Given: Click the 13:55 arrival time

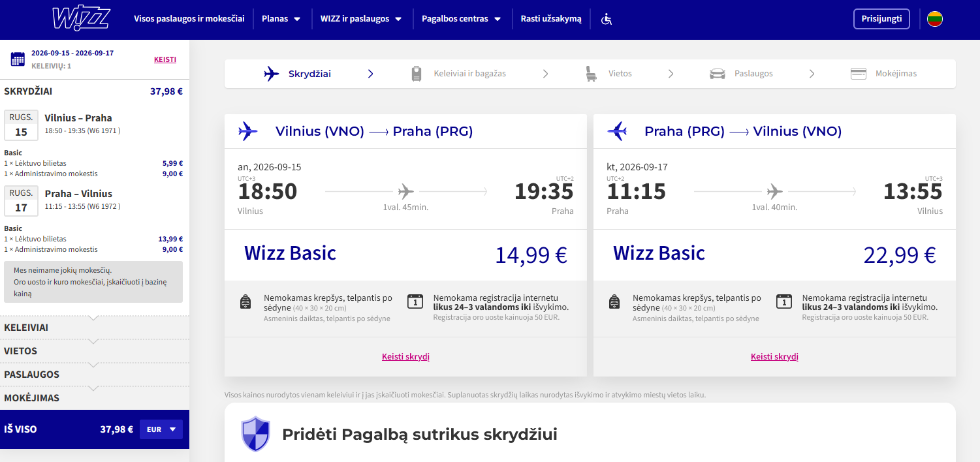Looking at the screenshot, I should pyautogui.click(x=913, y=192).
